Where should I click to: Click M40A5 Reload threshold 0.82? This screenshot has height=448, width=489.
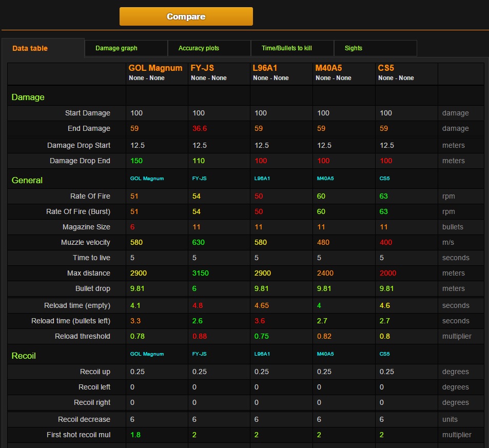324,336
